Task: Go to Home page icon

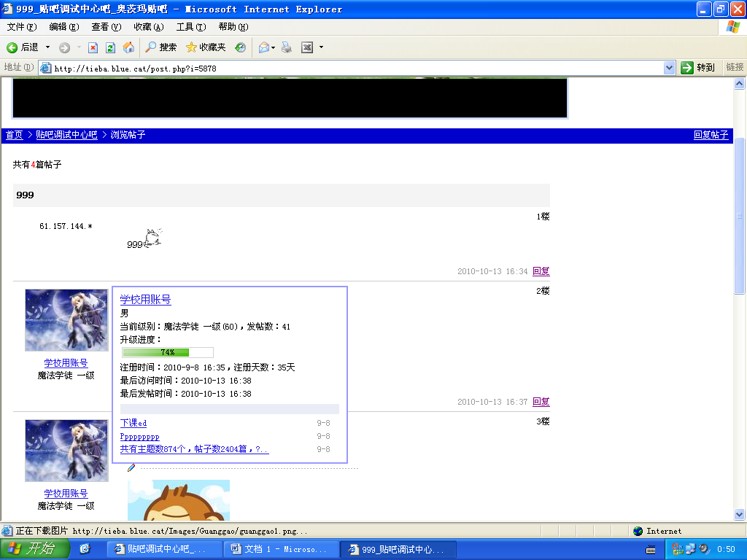Action: pyautogui.click(x=128, y=47)
